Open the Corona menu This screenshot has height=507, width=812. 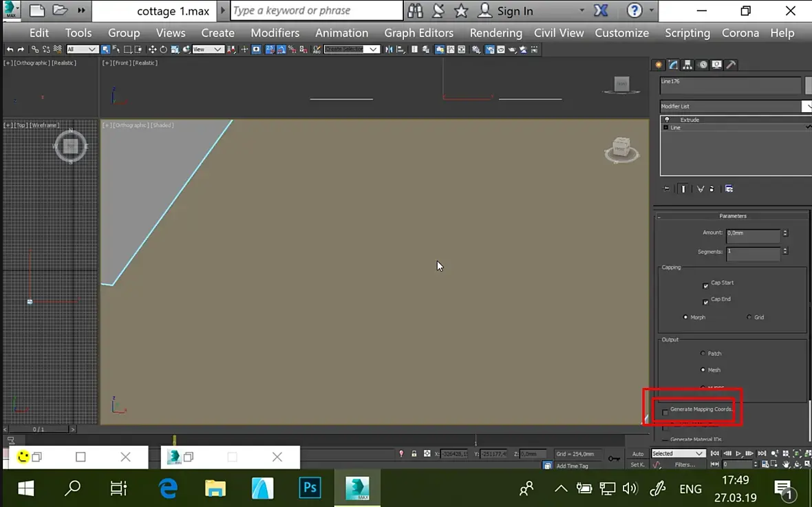click(740, 32)
